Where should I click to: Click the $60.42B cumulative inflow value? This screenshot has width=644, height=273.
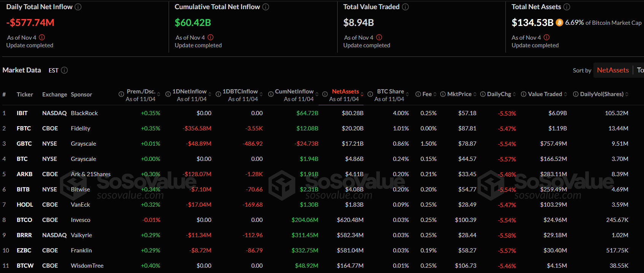click(x=193, y=22)
